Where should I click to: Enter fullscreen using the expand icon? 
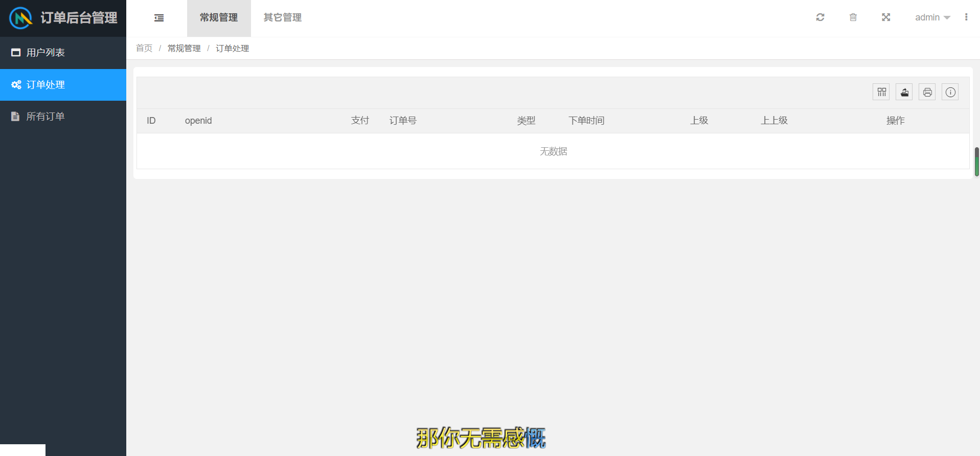[x=886, y=17]
